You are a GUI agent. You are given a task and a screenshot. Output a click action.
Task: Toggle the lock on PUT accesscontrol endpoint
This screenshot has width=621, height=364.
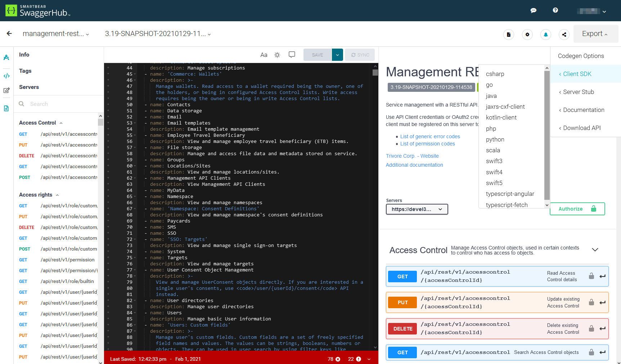(x=591, y=302)
